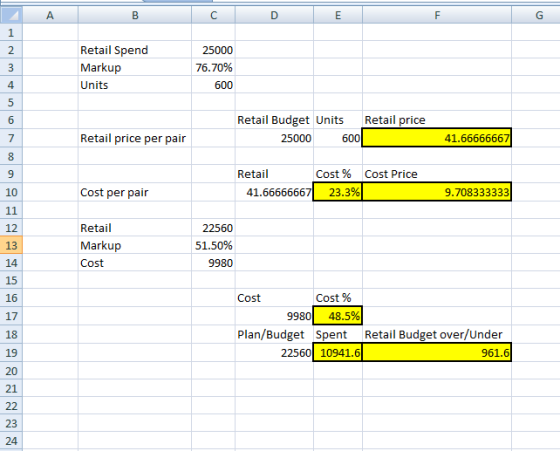The width and height of the screenshot is (560, 451).
Task: Select column E header
Action: point(338,15)
